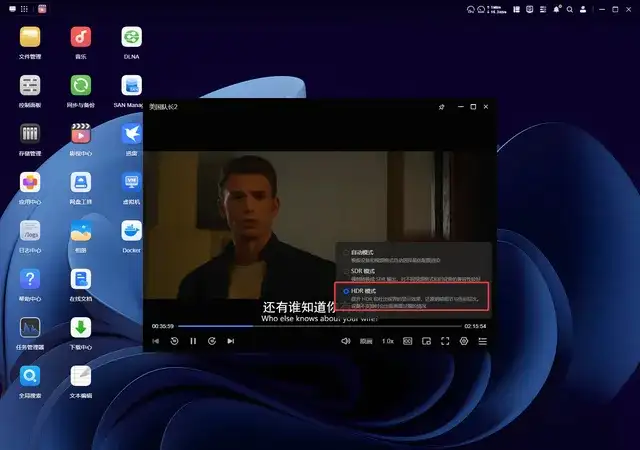This screenshot has width=640, height=450.
Task: Click the elapsed time 00:35:59
Action: coord(162,326)
